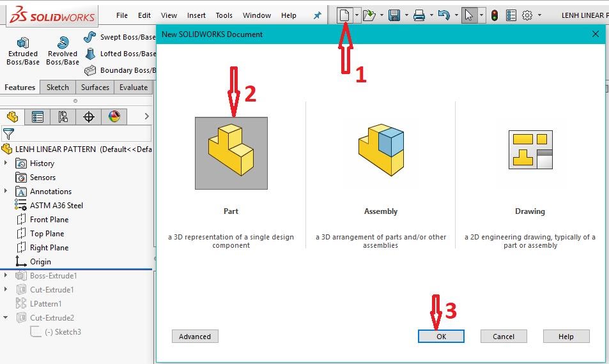Screen dimensions: 609x364
Task: Click the Revolved Boss/Base tool
Action: click(63, 51)
